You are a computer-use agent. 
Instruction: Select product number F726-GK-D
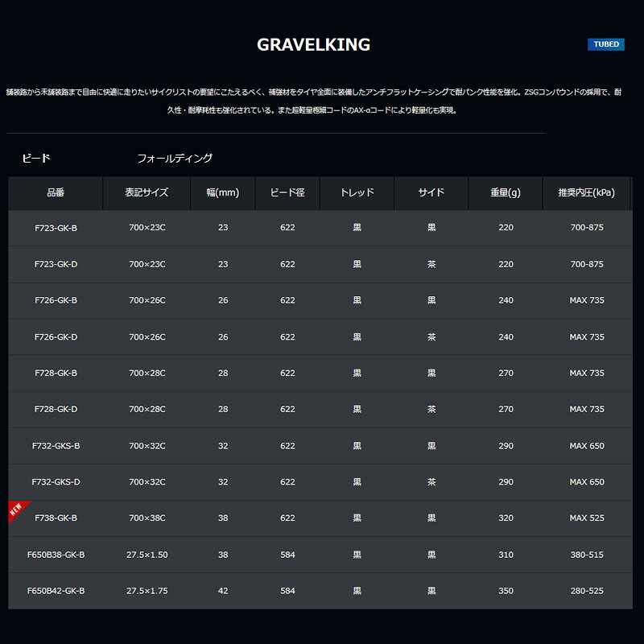click(56, 337)
